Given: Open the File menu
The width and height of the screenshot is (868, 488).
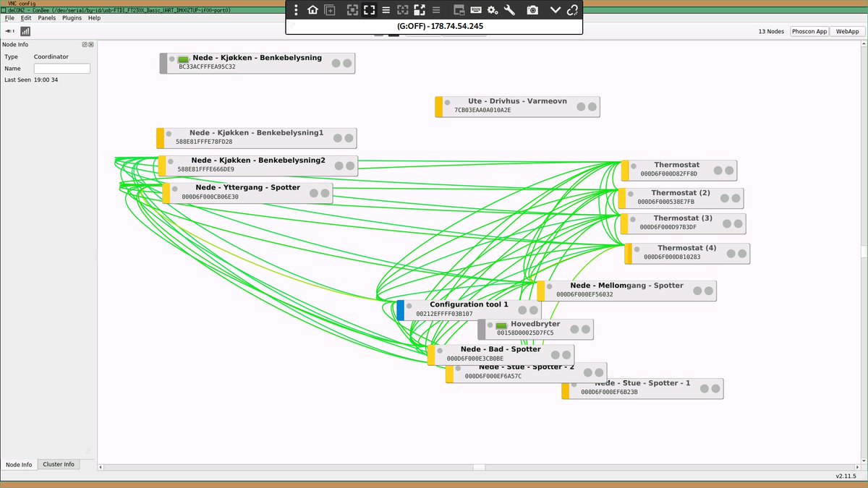Looking at the screenshot, I should click(9, 18).
